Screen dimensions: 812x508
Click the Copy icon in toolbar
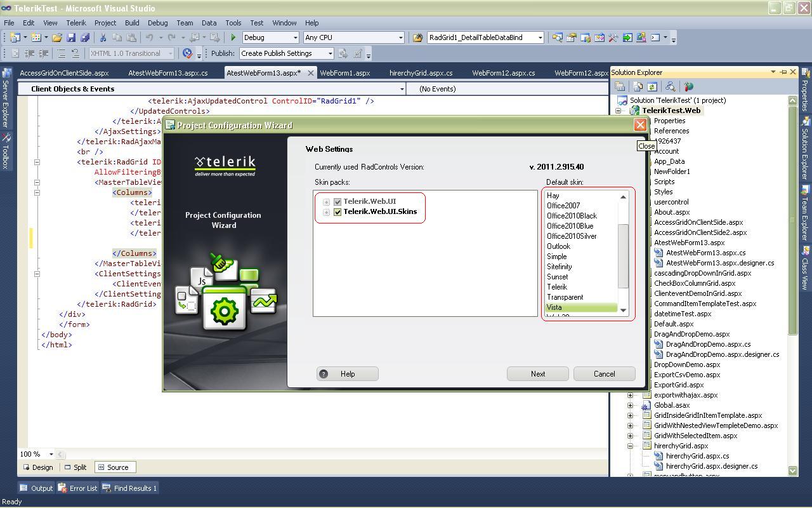[x=117, y=37]
